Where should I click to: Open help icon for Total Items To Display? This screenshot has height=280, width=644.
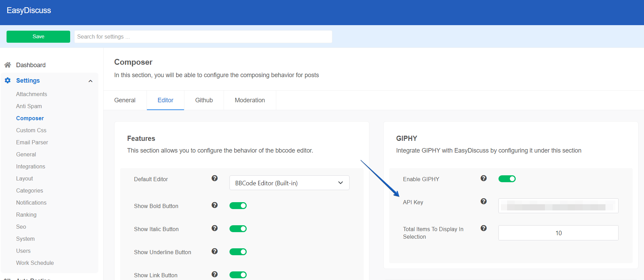pos(484,228)
